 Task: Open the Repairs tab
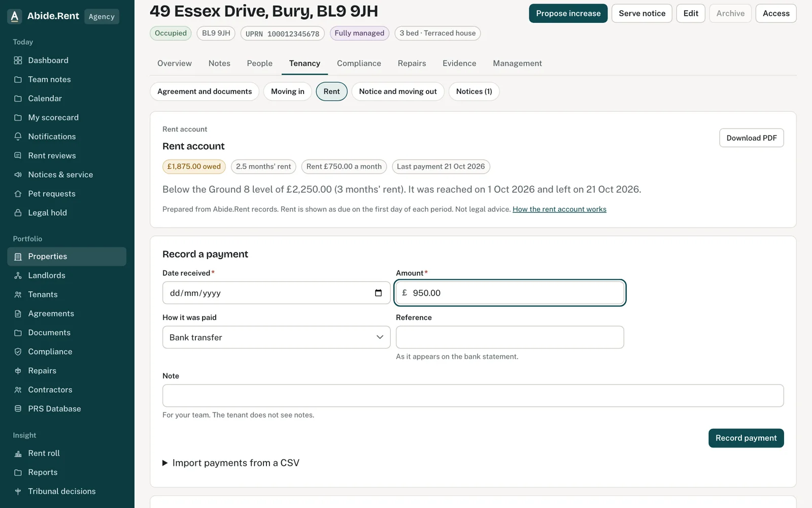pos(412,63)
